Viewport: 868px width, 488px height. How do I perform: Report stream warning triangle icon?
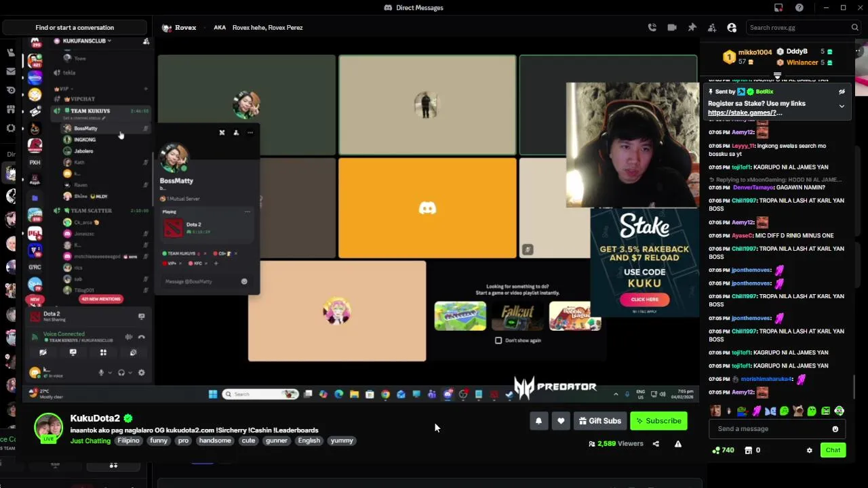[x=677, y=444]
